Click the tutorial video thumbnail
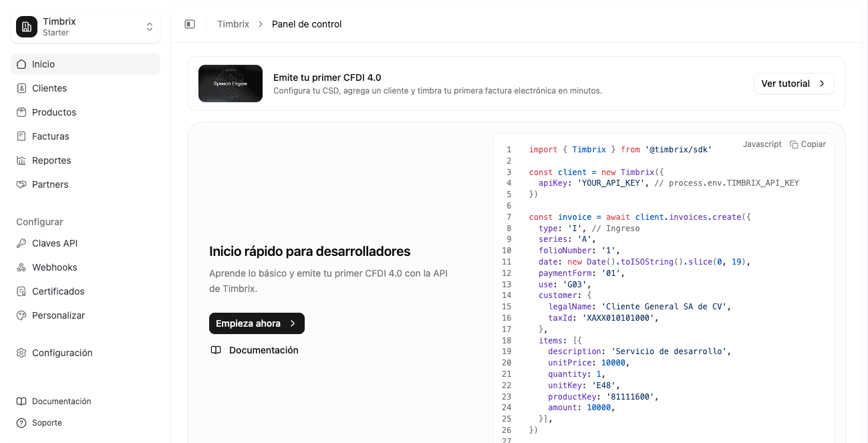The image size is (868, 443). (231, 84)
